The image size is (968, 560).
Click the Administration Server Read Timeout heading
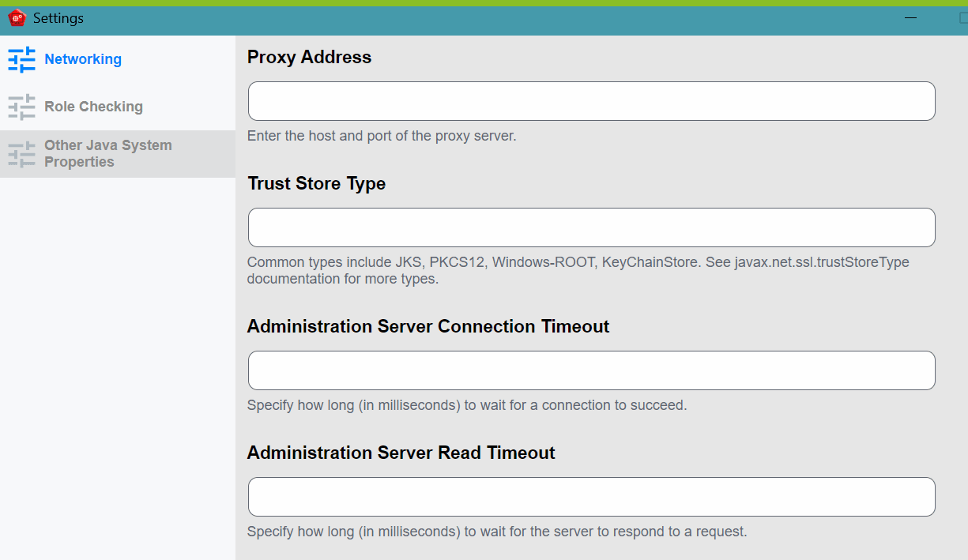[401, 453]
